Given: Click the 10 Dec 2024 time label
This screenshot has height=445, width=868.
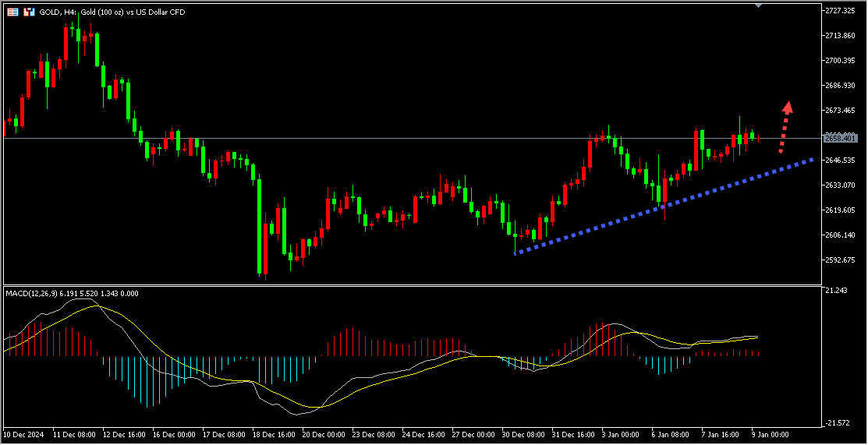Looking at the screenshot, I should (x=26, y=434).
